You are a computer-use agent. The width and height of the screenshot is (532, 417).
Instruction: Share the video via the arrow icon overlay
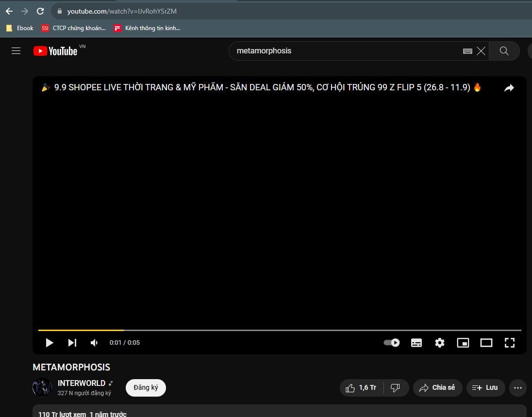tap(509, 88)
